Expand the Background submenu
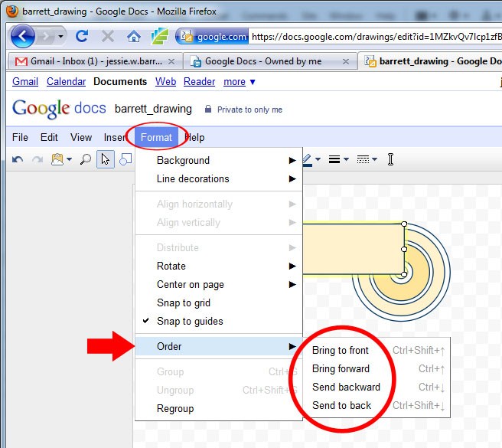Viewport: 502px width, 448px height. coord(219,160)
